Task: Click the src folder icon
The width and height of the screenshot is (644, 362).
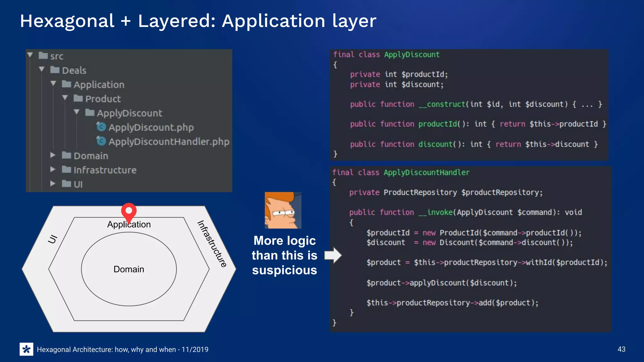Action: pyautogui.click(x=43, y=56)
